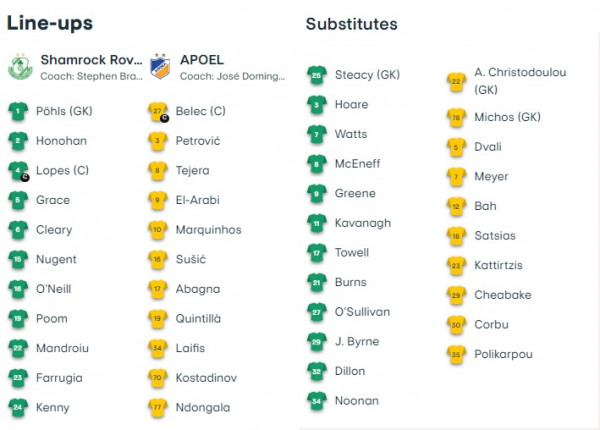This screenshot has height=430, width=600.
Task: Open the Shamrock Rovers team name link
Action: (x=91, y=60)
